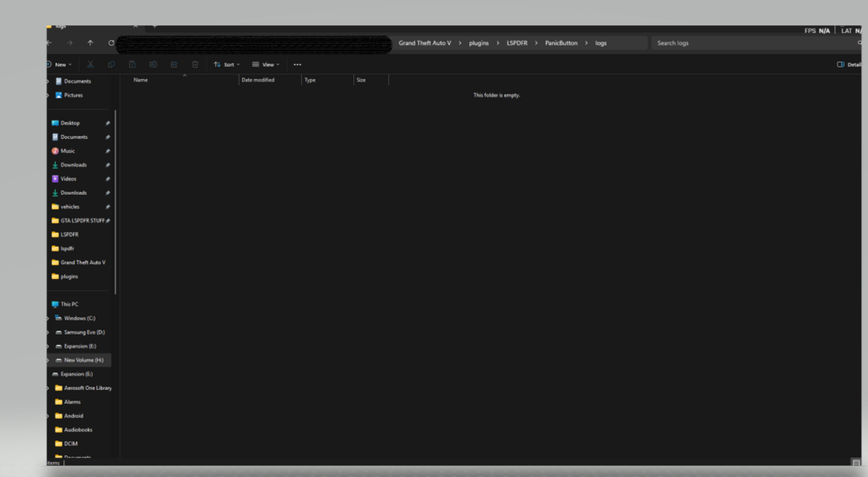Click the Copy icon in the toolbar
The height and width of the screenshot is (477, 868).
point(111,64)
